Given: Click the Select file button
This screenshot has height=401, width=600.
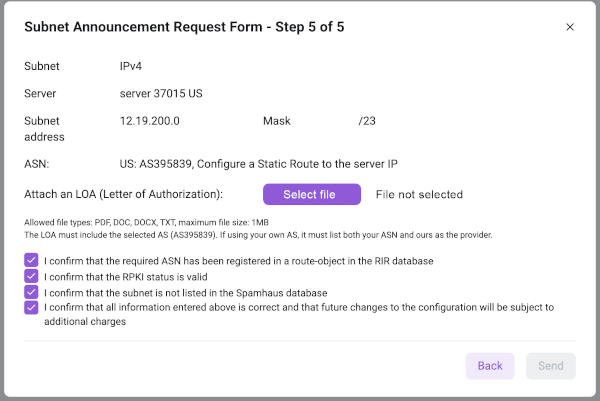Looking at the screenshot, I should (311, 194).
